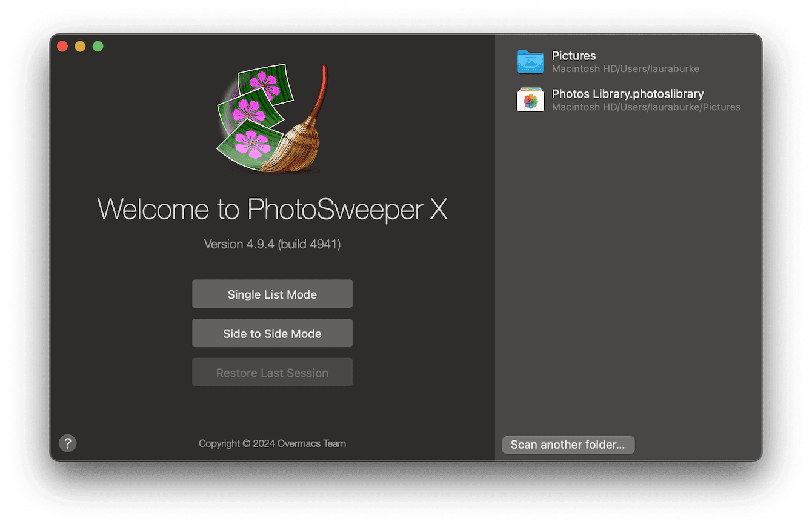Viewport: 812px width, 527px height.
Task: Click the yellow minimize window button
Action: click(x=80, y=45)
